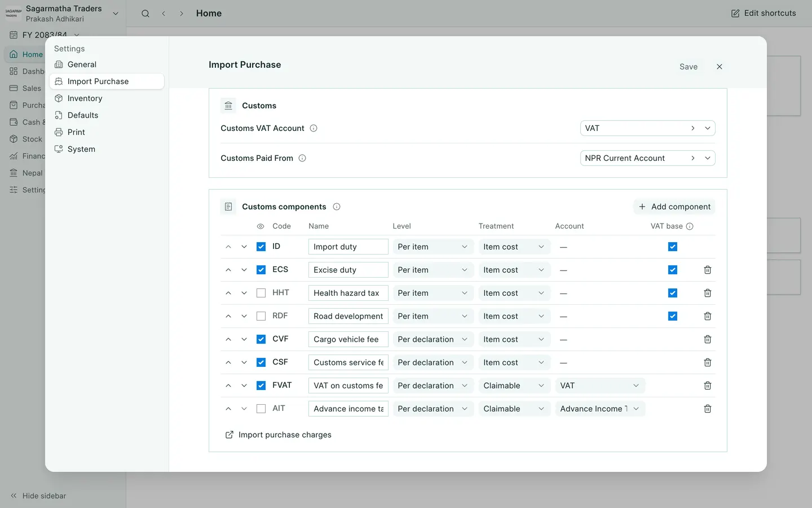Image resolution: width=812 pixels, height=508 pixels.
Task: Open System settings section
Action: (x=107, y=149)
